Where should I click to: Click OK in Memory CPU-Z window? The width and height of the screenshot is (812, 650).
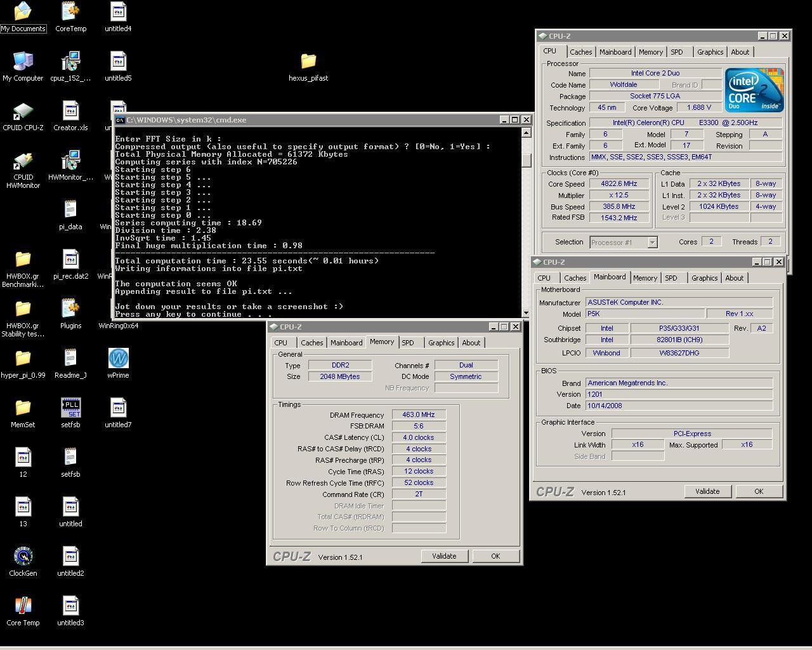(495, 556)
